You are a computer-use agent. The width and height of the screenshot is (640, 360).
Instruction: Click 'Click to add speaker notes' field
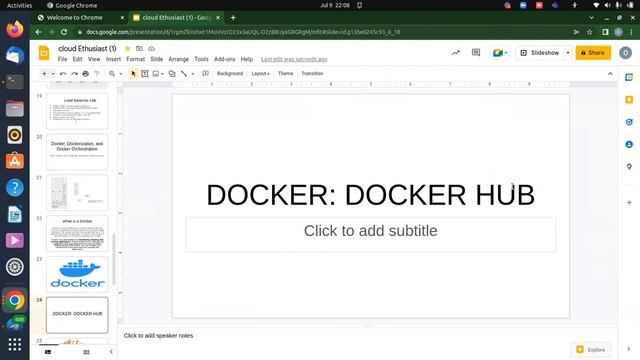158,336
